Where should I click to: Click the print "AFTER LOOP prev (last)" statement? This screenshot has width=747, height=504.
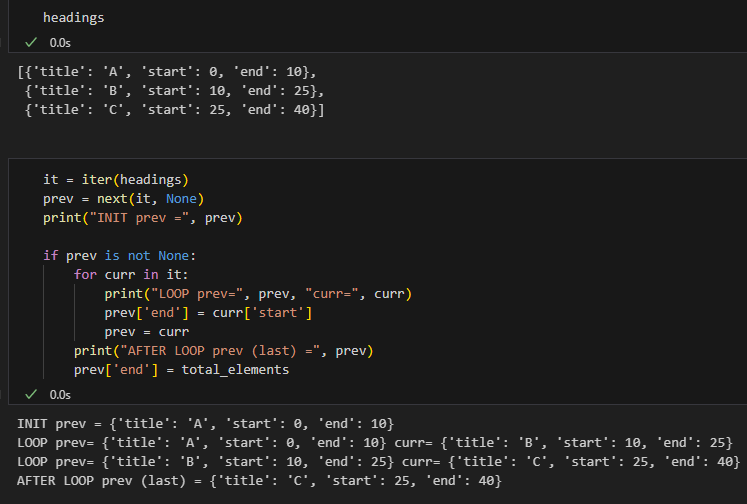pyautogui.click(x=223, y=351)
